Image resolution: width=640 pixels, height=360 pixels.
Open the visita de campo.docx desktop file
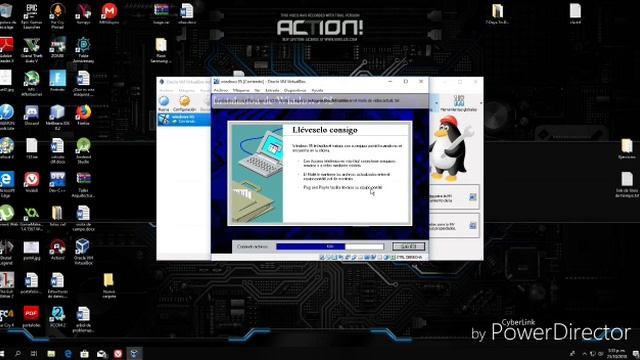(x=83, y=218)
